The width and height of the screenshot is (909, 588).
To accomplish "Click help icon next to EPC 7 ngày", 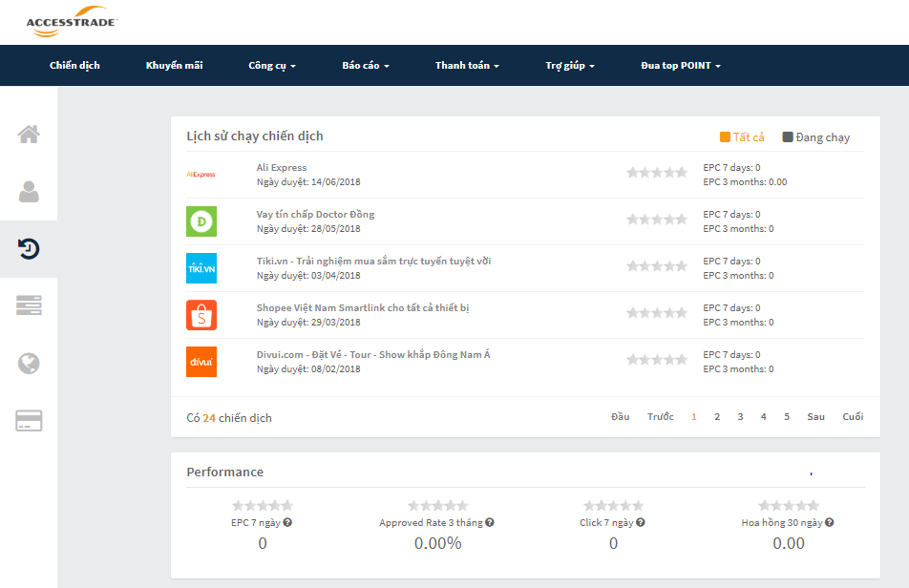I will [x=287, y=522].
